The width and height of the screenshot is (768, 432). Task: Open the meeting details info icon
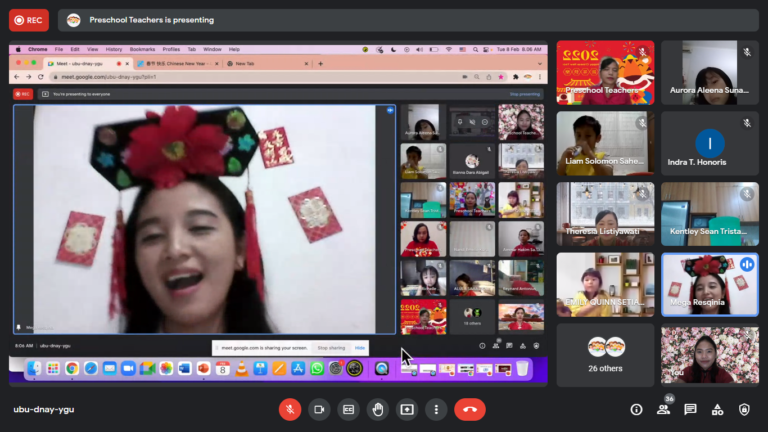(636, 409)
